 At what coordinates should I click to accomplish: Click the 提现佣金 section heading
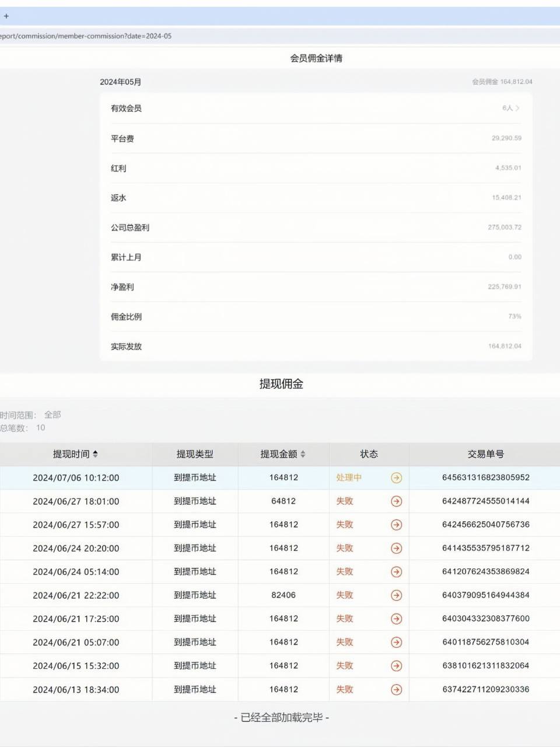click(281, 383)
